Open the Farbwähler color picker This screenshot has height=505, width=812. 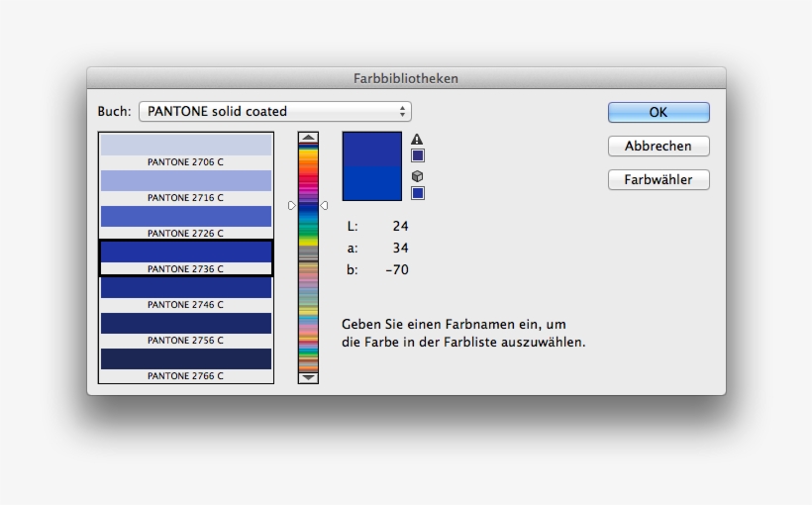pyautogui.click(x=659, y=180)
